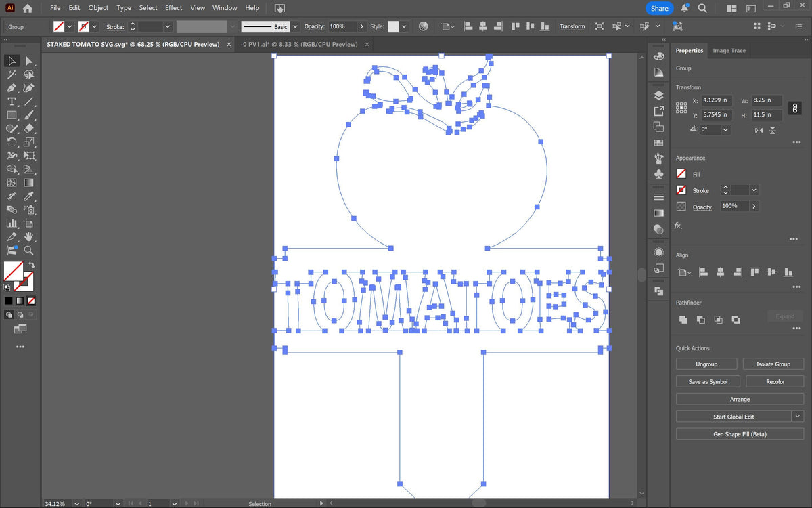This screenshot has height=508, width=812.
Task: Open the Brushes panel icon
Action: 659,158
